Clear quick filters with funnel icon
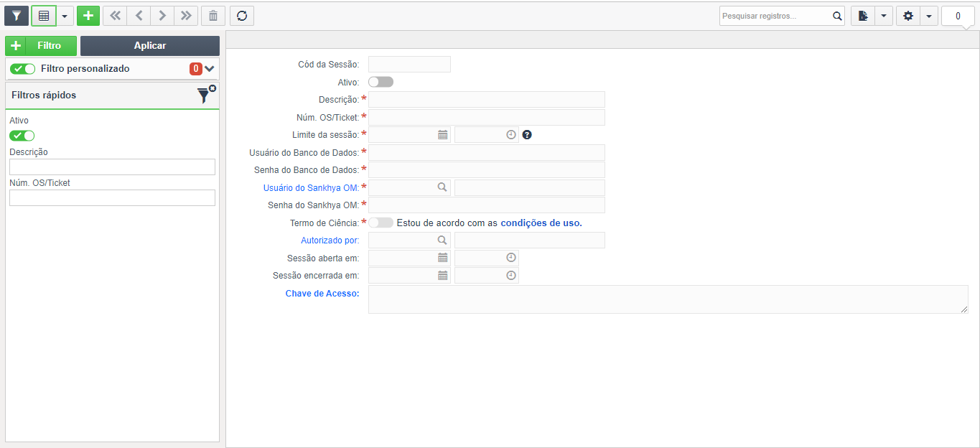Image resolution: width=980 pixels, height=448 pixels. click(206, 94)
